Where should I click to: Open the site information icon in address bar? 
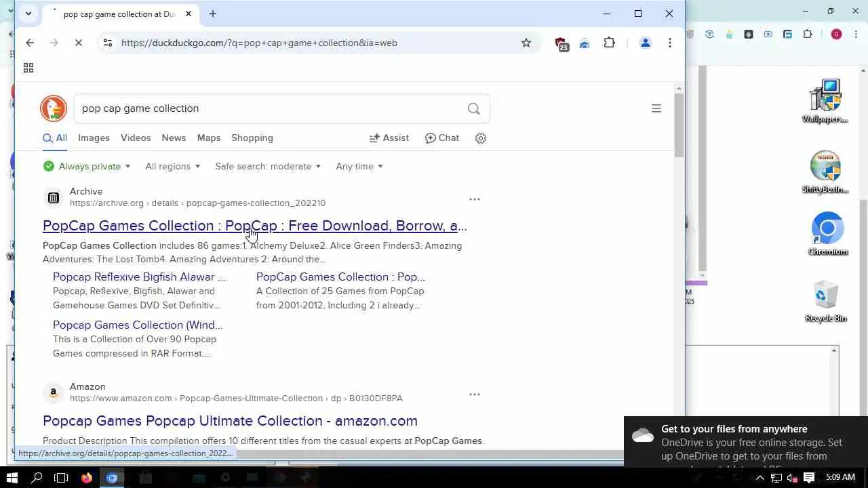coord(107,43)
